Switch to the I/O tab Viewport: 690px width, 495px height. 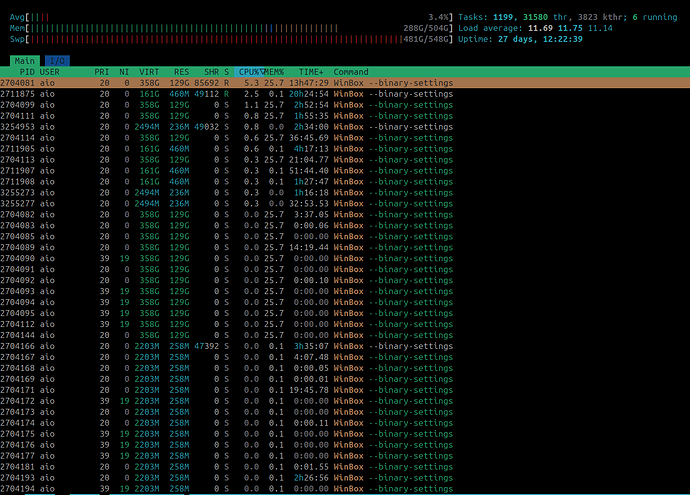click(x=57, y=61)
